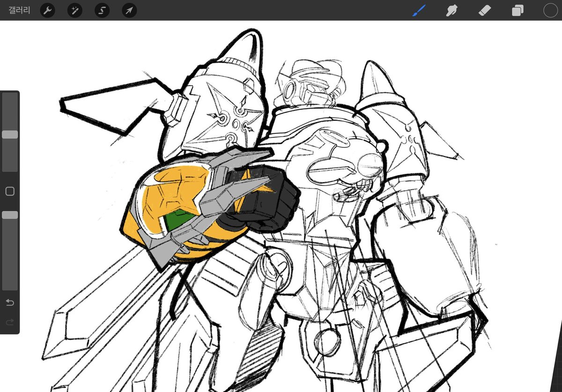Activate the Transform arrow tool
Image resolution: width=562 pixels, height=392 pixels.
129,10
